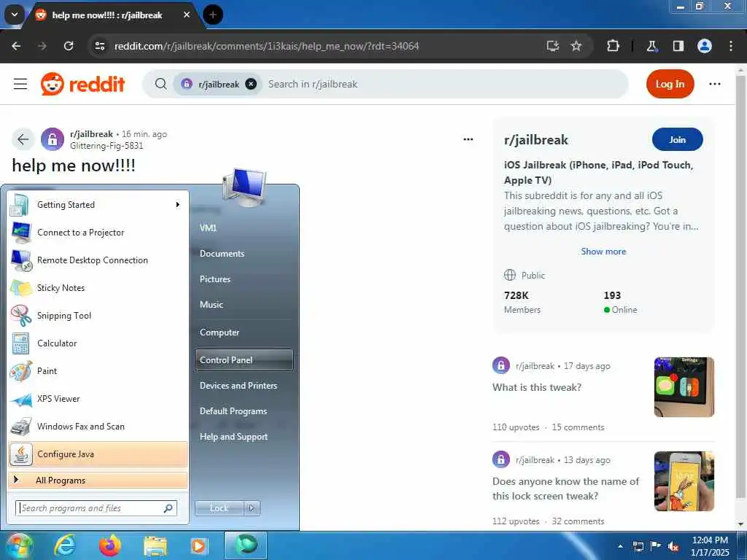The height and width of the screenshot is (560, 747).
Task: Open user Glittering-Fig-5831 profile
Action: pos(107,146)
